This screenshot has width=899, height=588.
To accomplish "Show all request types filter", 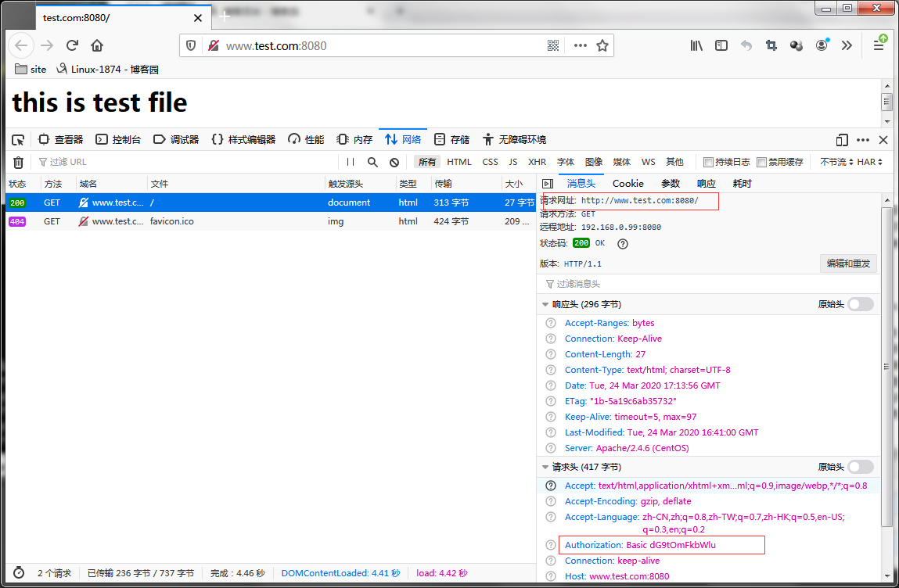I will click(427, 162).
